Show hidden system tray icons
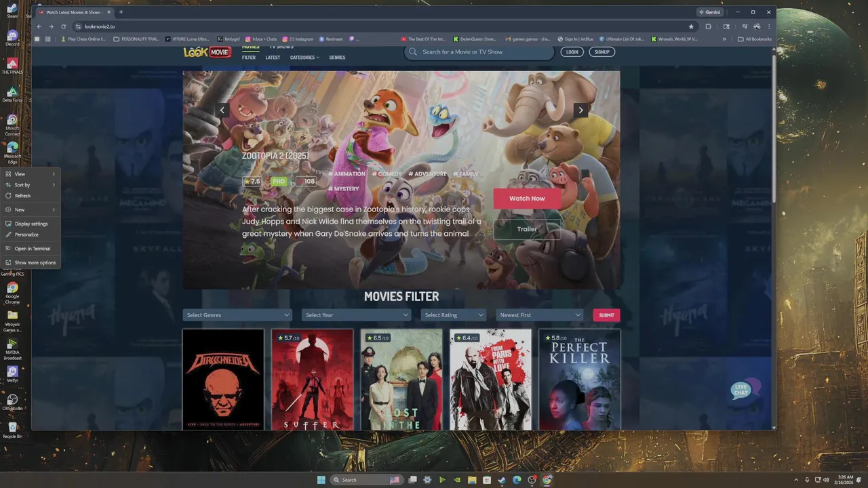Viewport: 868px width, 488px height. point(797,480)
